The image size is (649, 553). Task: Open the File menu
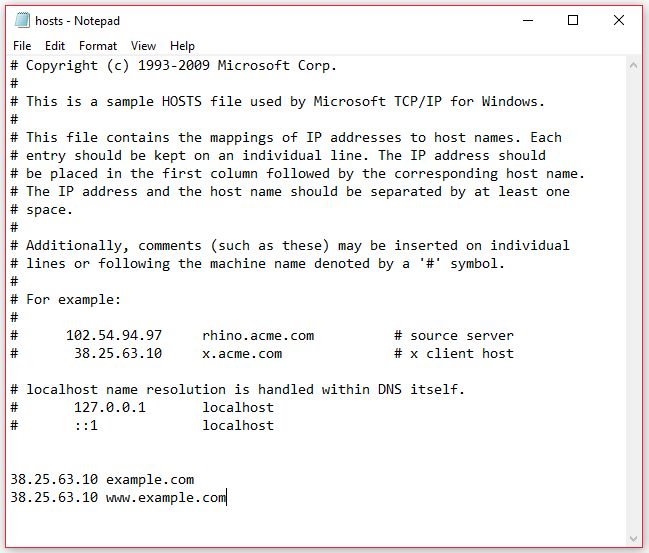pos(22,46)
